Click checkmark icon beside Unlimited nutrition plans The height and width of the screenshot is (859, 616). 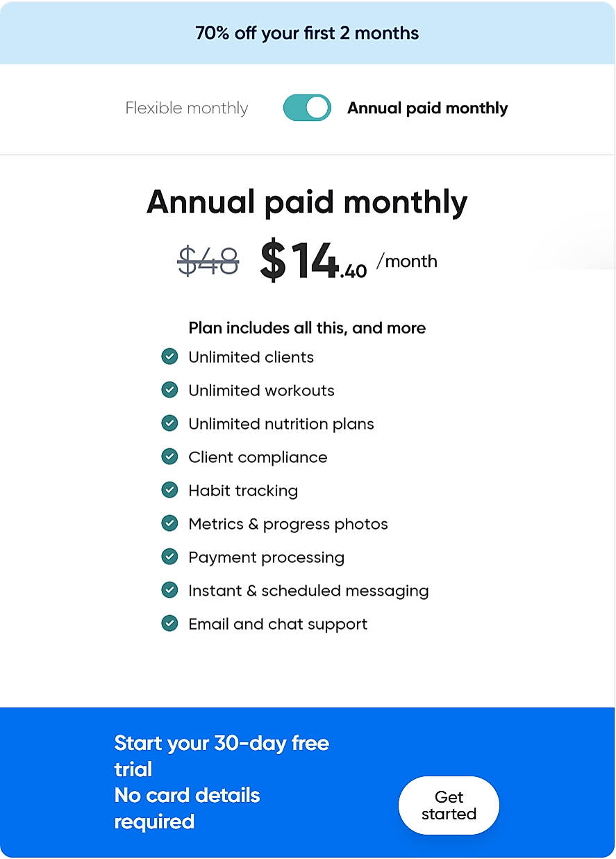tap(169, 424)
